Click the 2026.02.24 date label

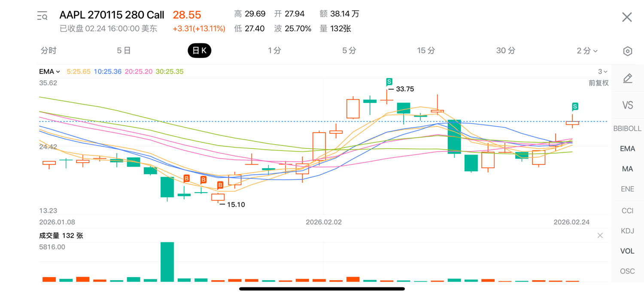571,222
